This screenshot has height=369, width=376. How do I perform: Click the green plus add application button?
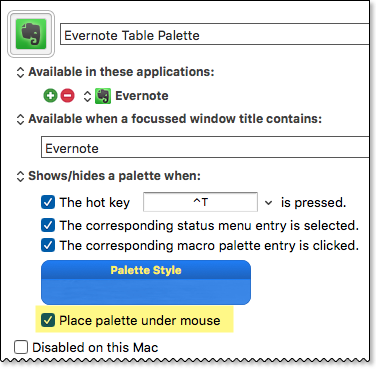pos(50,96)
